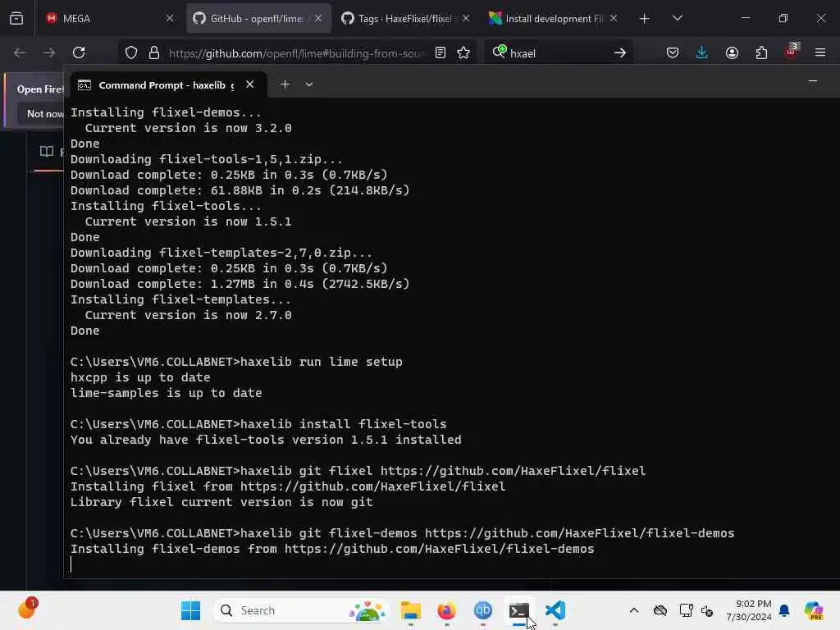This screenshot has height=630, width=840.
Task: Click the display network tray icon
Action: tap(686, 610)
